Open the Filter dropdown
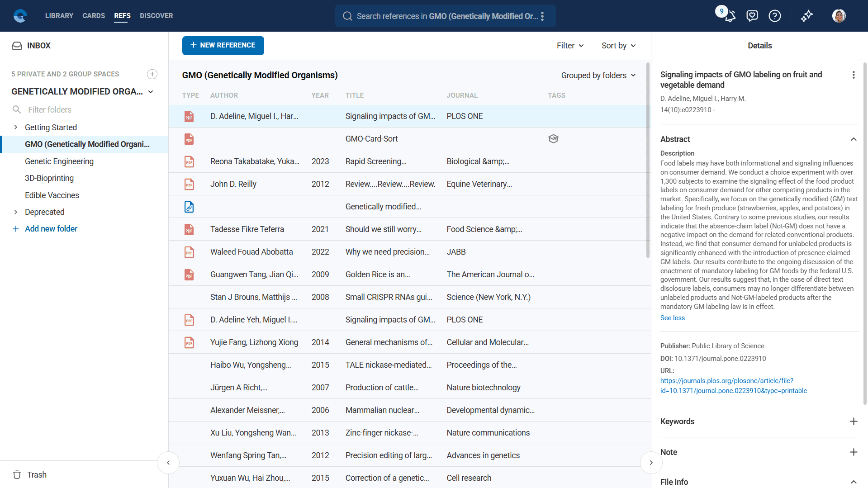This screenshot has width=868, height=488. tap(570, 46)
